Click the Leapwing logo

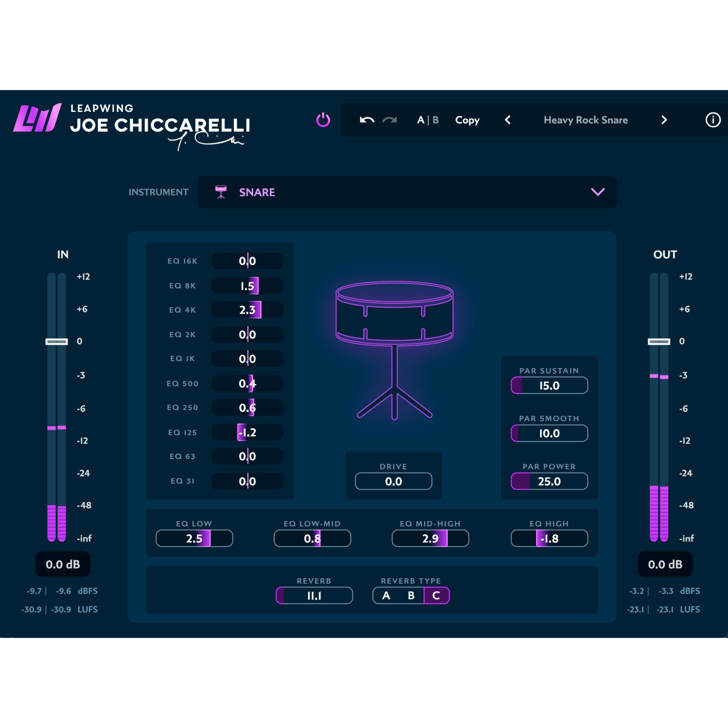(x=37, y=118)
